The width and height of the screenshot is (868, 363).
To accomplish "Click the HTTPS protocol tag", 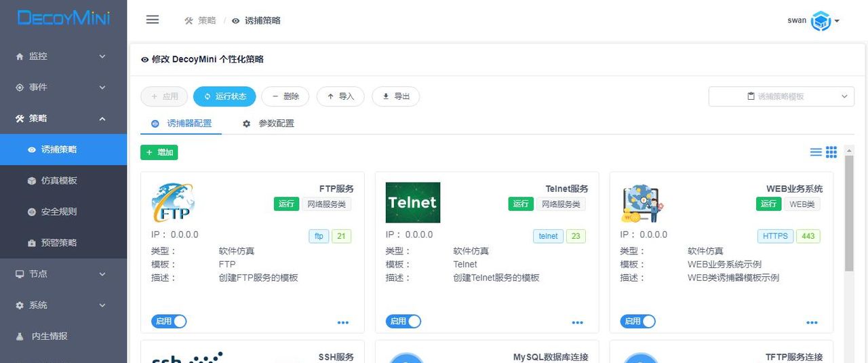I will (775, 237).
